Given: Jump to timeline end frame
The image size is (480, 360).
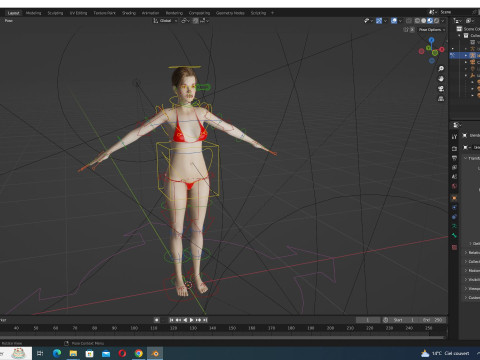Looking at the screenshot, I should click(205, 320).
